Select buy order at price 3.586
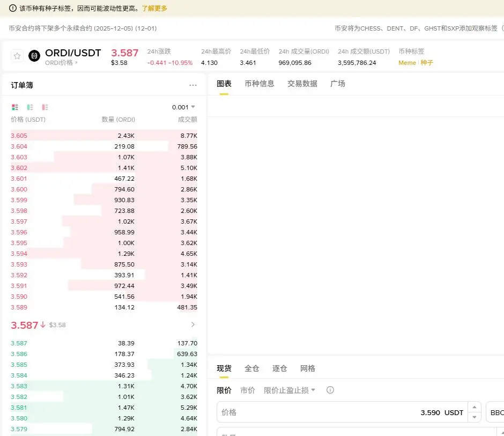This screenshot has width=504, height=436. (104, 354)
